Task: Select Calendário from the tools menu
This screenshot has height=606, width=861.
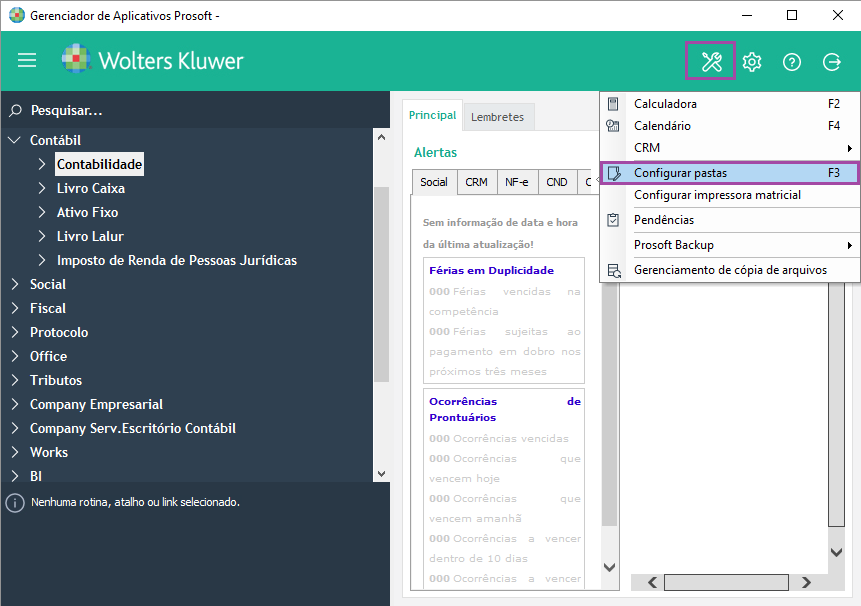Action: click(730, 126)
